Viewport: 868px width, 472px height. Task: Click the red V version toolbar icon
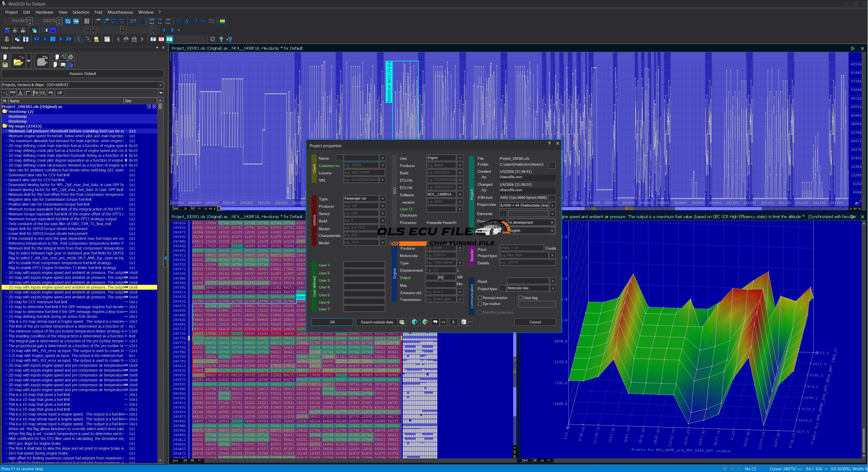pos(161,39)
